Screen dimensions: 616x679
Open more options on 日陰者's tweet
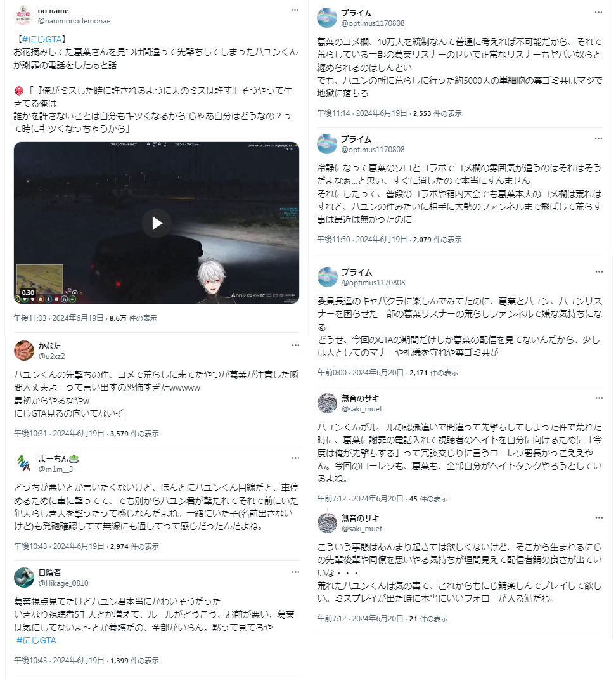tap(295, 572)
